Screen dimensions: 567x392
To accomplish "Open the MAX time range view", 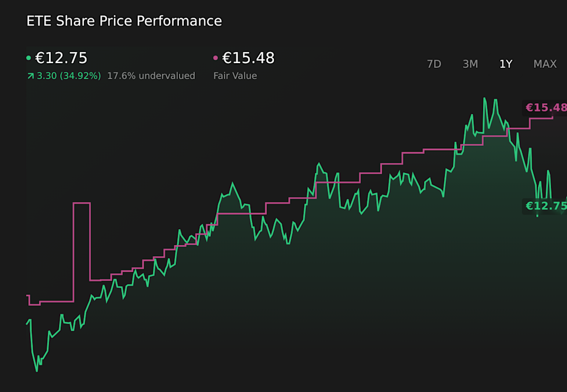I will [x=545, y=64].
